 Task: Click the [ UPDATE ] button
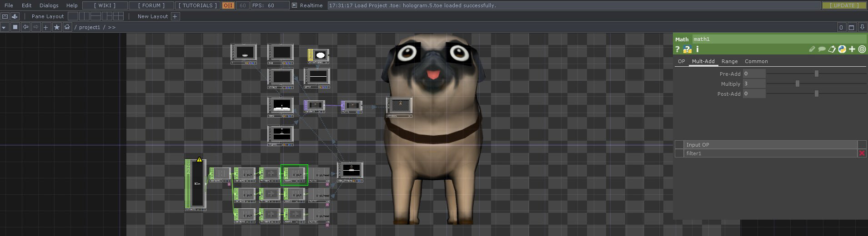coord(844,5)
